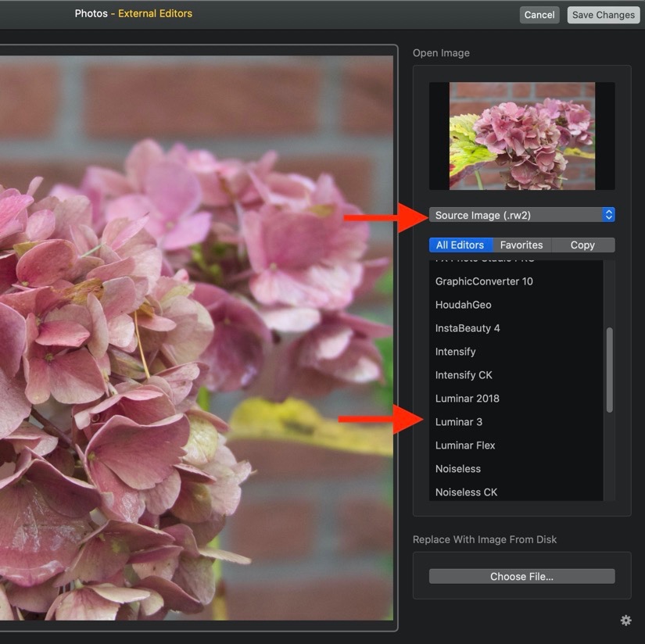
Task: Select GraphicConverter 10 in editor list
Action: (x=484, y=281)
